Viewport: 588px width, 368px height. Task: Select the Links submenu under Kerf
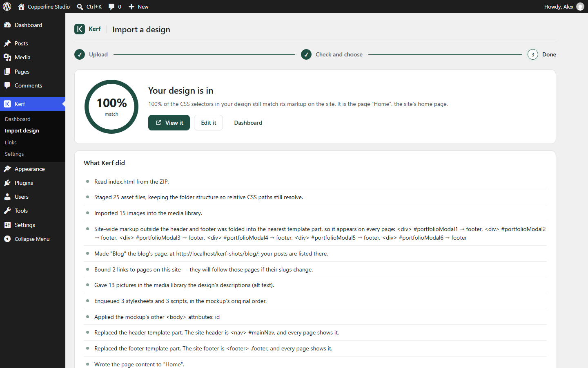point(11,142)
